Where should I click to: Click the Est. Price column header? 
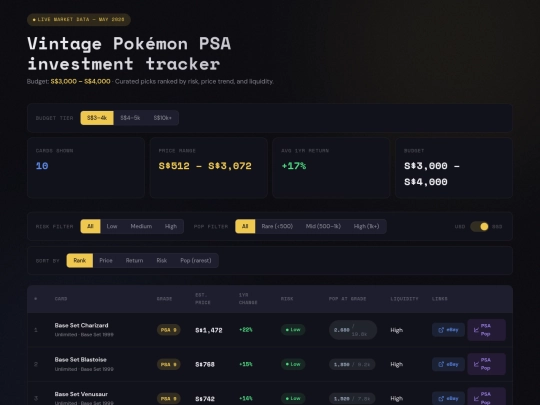tap(203, 299)
